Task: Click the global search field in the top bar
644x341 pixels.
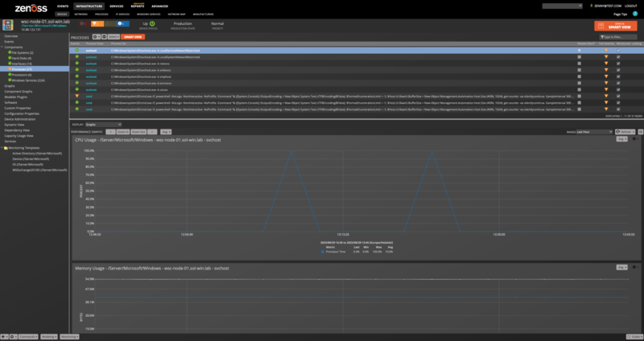Action: (562, 6)
